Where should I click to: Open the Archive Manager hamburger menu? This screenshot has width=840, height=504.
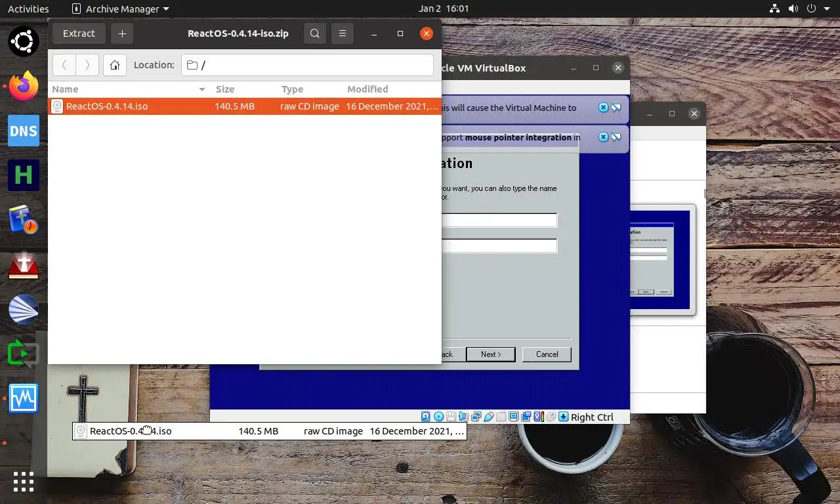(341, 33)
